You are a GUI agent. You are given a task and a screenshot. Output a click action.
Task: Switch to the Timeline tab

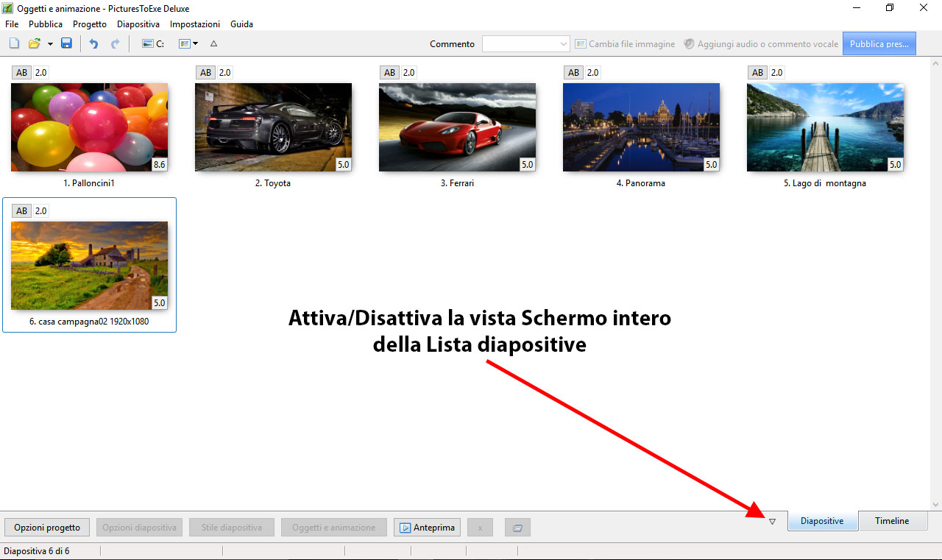pos(892,520)
